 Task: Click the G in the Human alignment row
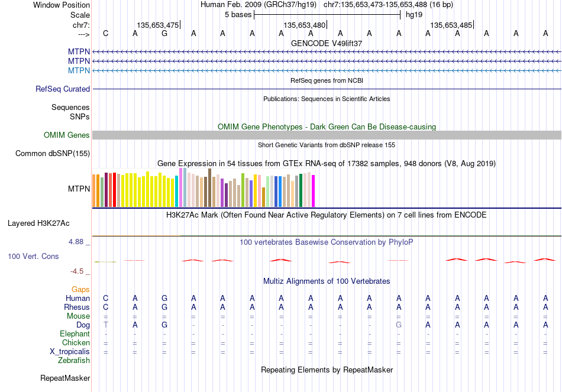(164, 298)
